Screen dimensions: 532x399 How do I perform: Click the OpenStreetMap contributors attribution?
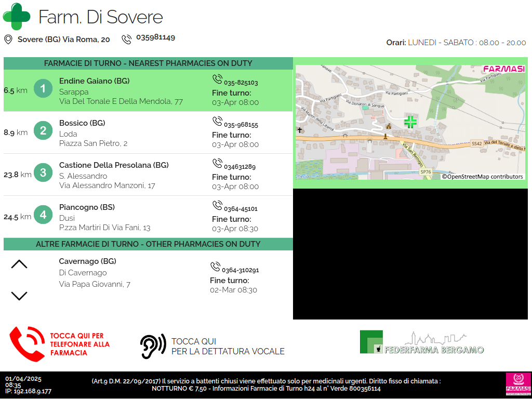pos(483,177)
